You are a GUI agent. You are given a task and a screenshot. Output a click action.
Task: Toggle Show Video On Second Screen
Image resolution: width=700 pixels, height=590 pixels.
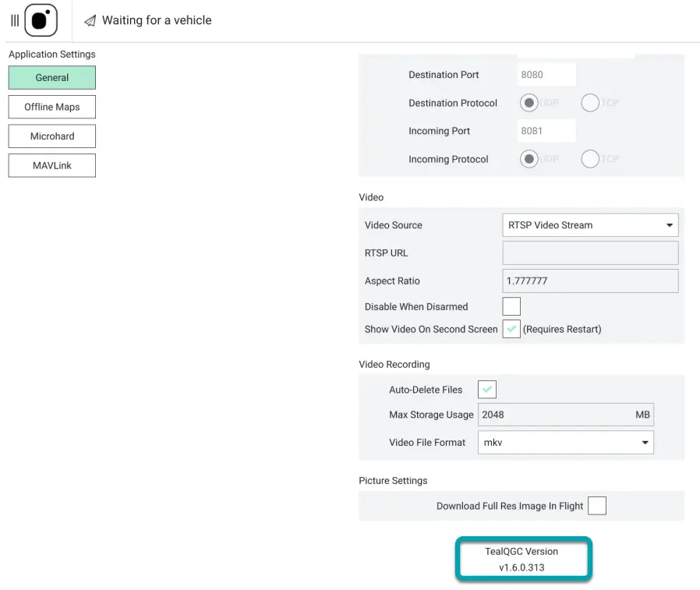tap(511, 329)
